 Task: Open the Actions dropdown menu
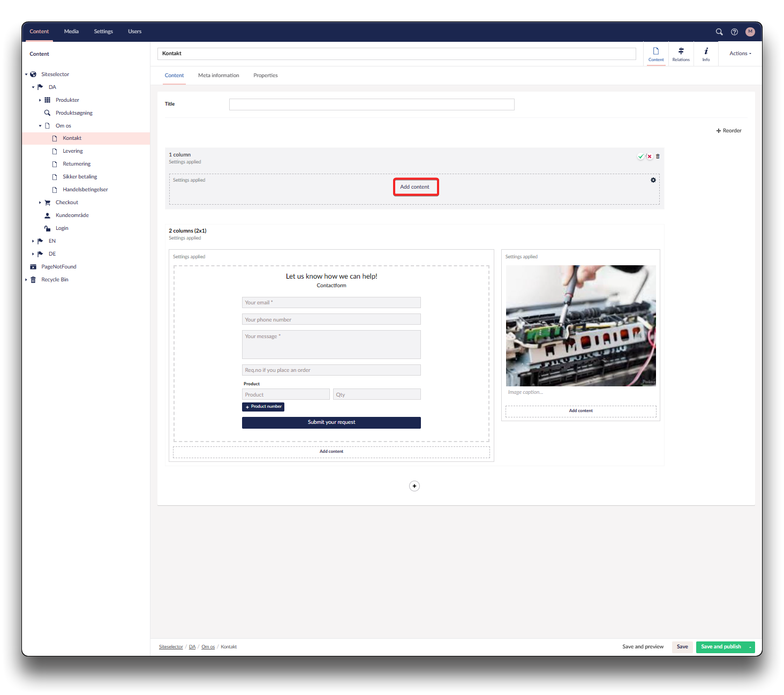pyautogui.click(x=740, y=54)
